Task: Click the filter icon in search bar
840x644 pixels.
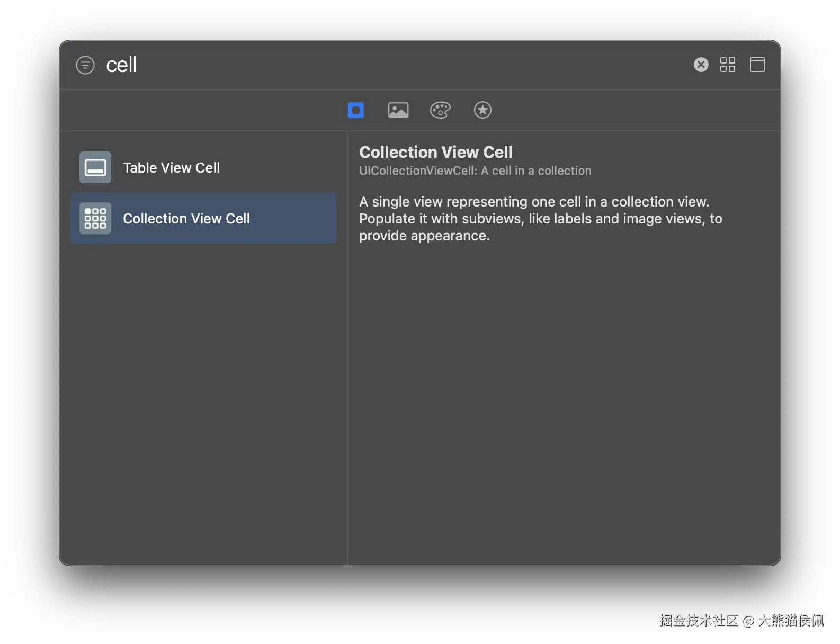Action: tap(85, 65)
